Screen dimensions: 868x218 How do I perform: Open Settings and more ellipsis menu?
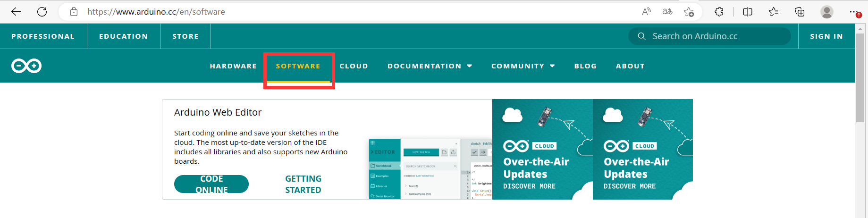pos(854,12)
